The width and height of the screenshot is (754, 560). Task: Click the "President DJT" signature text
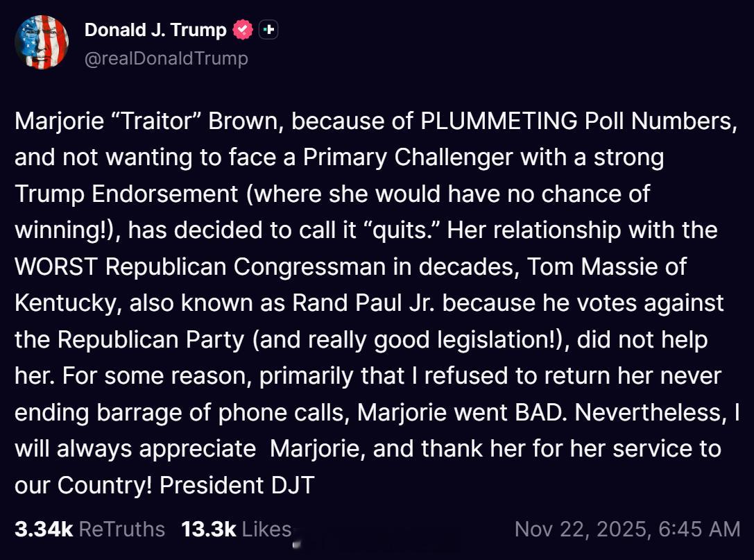237,485
